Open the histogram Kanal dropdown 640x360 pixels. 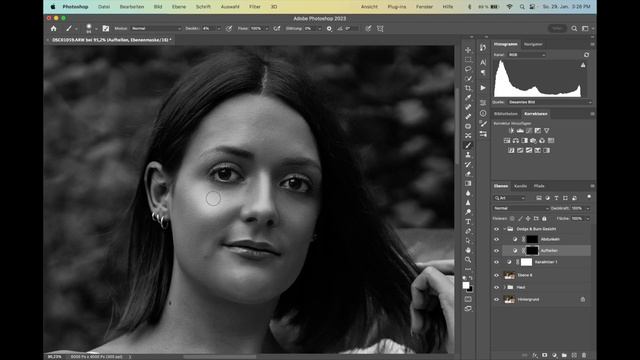[527, 55]
